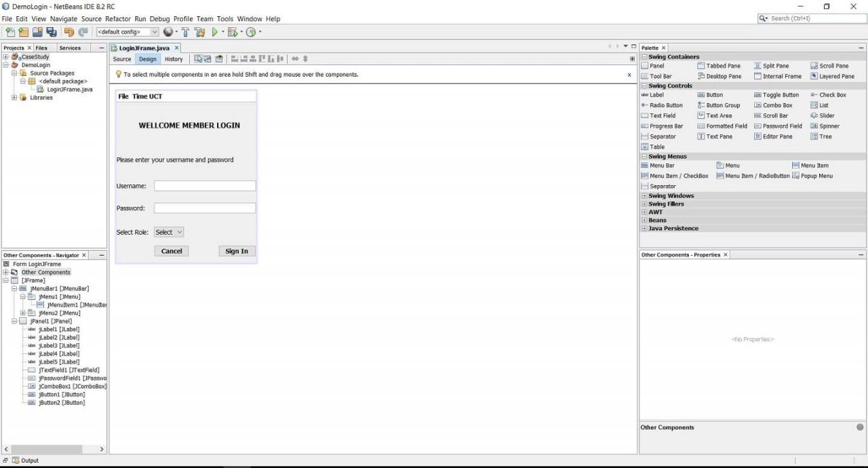Click the Sign In button in the form

point(236,251)
